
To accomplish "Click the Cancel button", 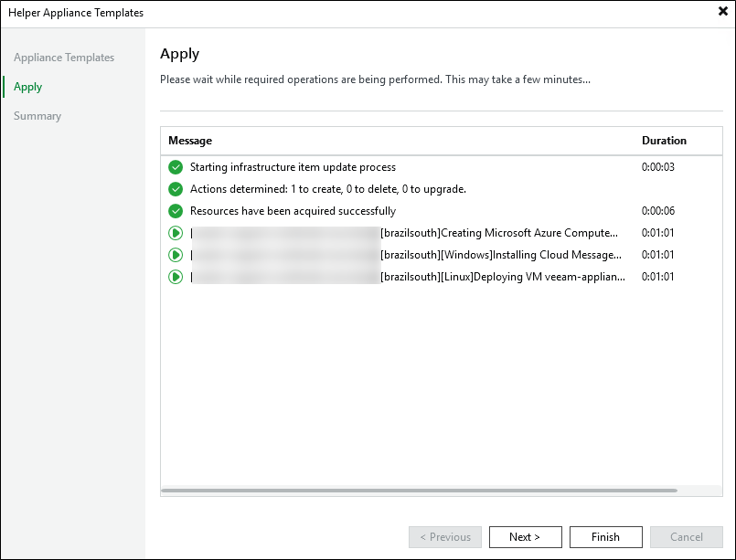I will point(686,537).
